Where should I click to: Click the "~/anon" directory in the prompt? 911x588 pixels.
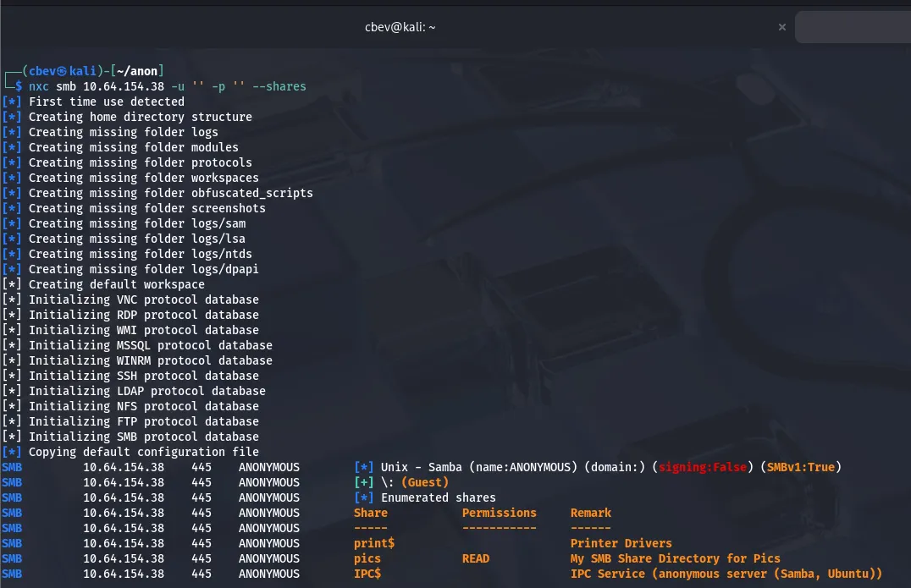(137, 71)
